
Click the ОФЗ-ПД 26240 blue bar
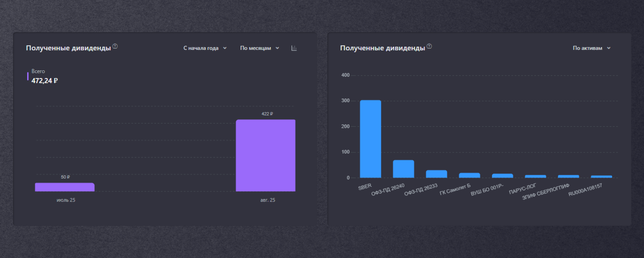(x=404, y=169)
